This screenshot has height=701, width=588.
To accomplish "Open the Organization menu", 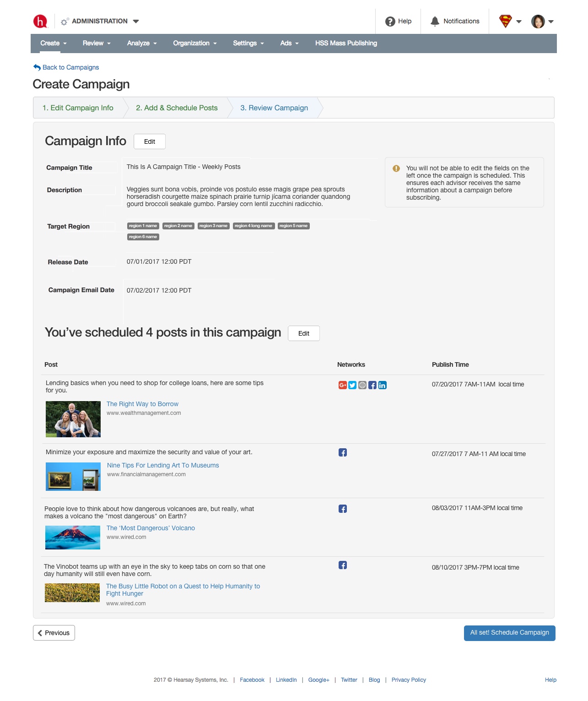I will 195,43.
